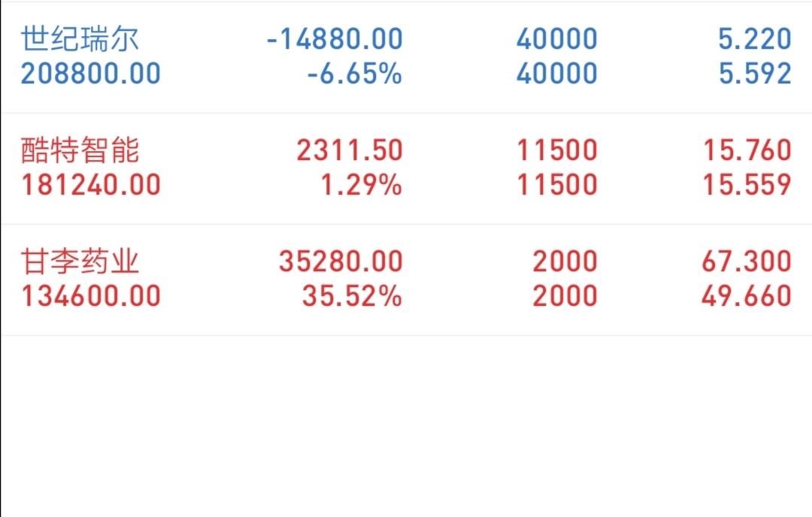Select 酷特智能 profit percentage 1.29%
The width and height of the screenshot is (812, 517).
click(x=362, y=185)
